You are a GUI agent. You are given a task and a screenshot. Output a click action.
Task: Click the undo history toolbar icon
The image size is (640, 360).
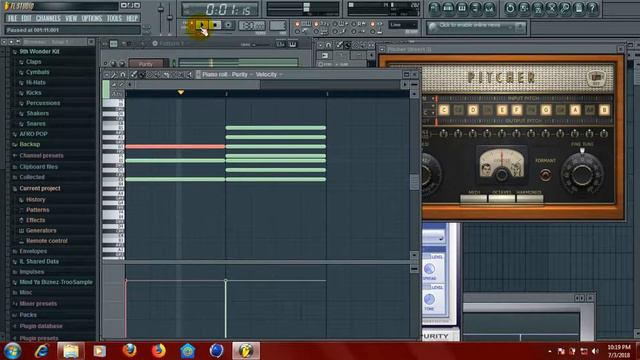coord(510,8)
